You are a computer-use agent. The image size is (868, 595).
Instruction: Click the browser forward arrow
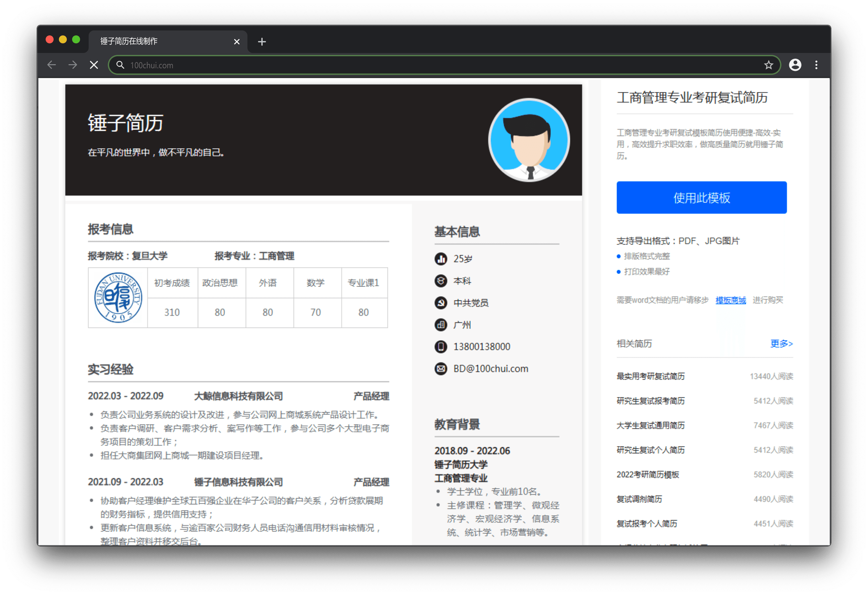point(73,65)
